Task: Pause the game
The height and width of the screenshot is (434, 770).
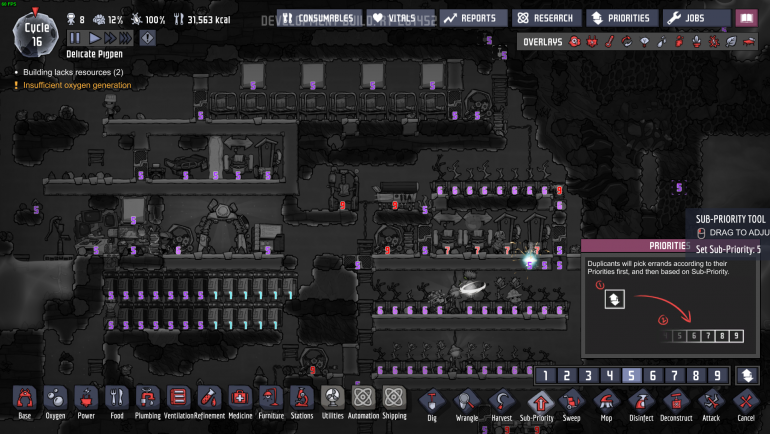Action: [75, 38]
